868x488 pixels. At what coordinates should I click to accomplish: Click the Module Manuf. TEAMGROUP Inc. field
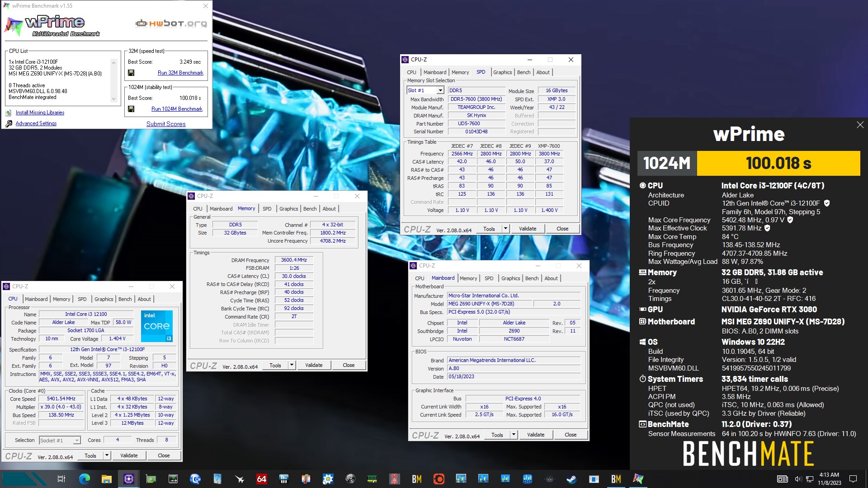476,108
